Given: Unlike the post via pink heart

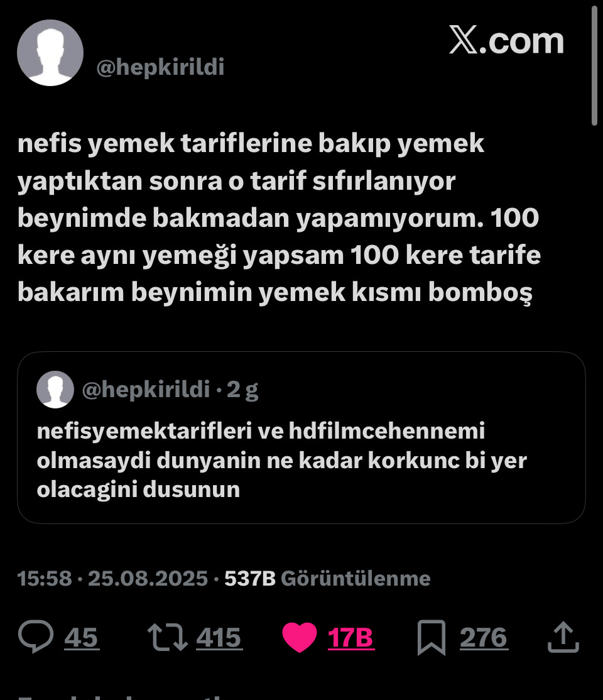Looking at the screenshot, I should (300, 637).
